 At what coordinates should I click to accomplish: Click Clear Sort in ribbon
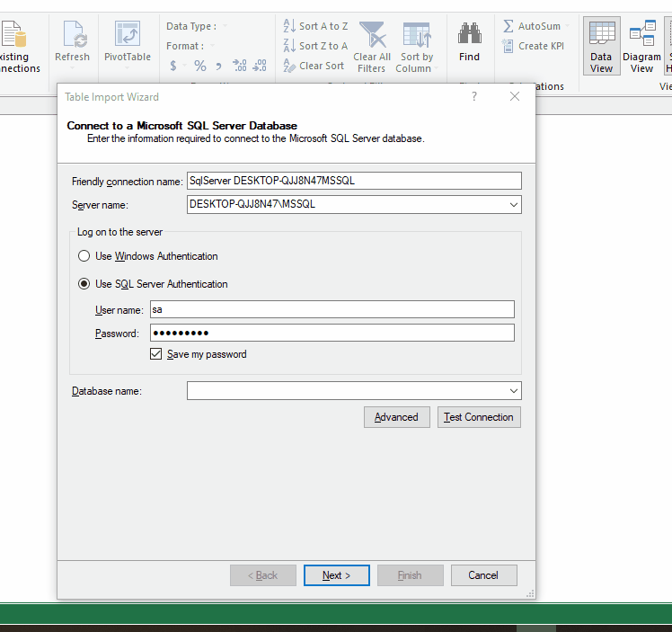tap(314, 66)
